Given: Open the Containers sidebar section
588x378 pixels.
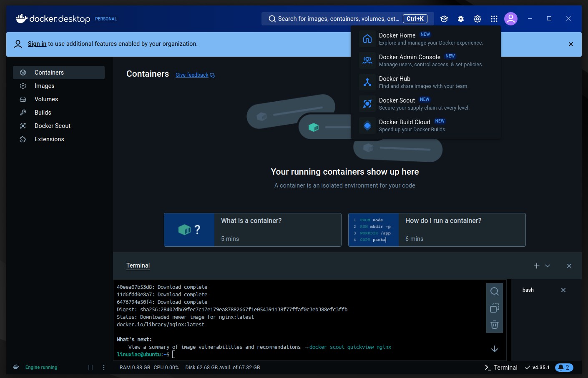Looking at the screenshot, I should click(59, 73).
